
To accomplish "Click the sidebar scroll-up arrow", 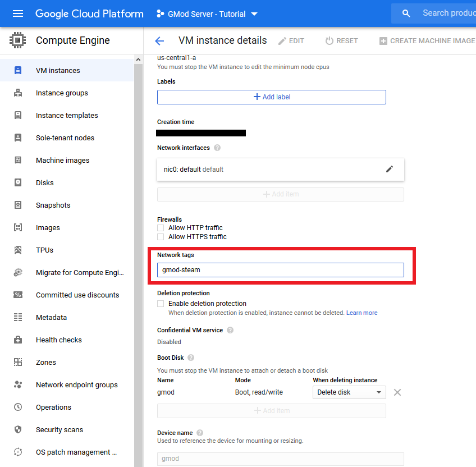I will pyautogui.click(x=139, y=59).
